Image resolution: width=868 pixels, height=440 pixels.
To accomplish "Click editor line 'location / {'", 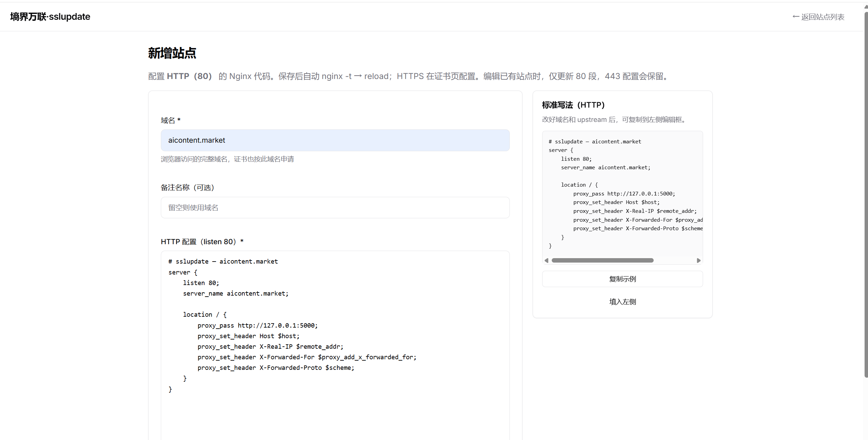I will tap(205, 315).
